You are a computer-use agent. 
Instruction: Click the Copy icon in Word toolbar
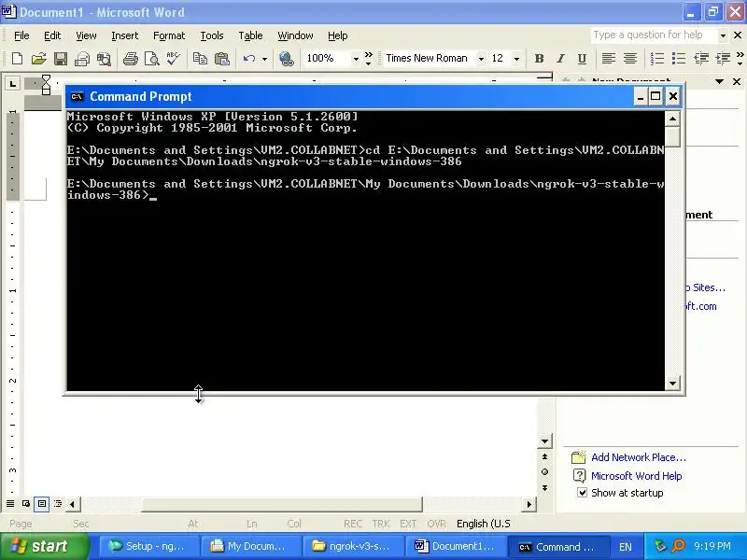click(x=200, y=59)
